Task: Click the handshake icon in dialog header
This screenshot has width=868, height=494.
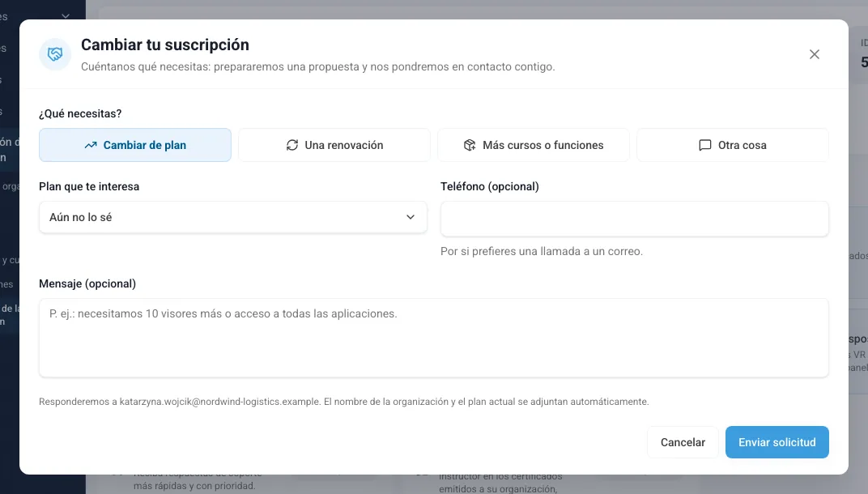Action: click(55, 54)
